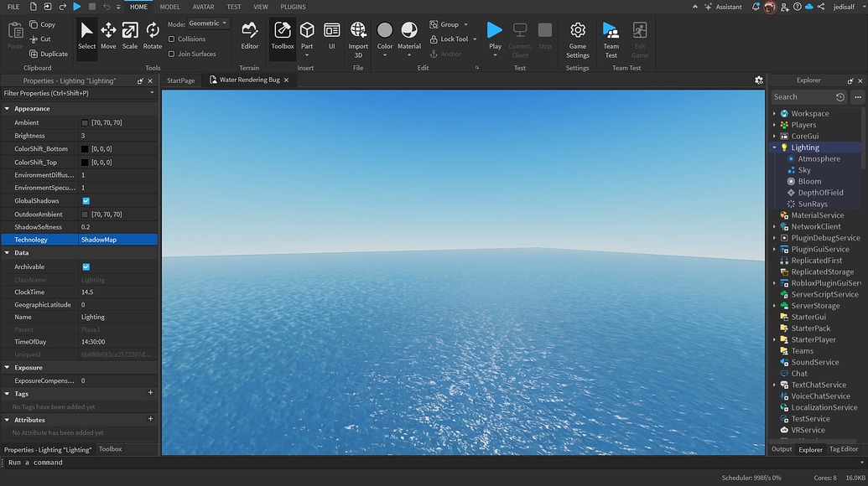Viewport: 868px width, 486px height.
Task: Open the Lock Tool dropdown arrow
Action: click(x=475, y=39)
